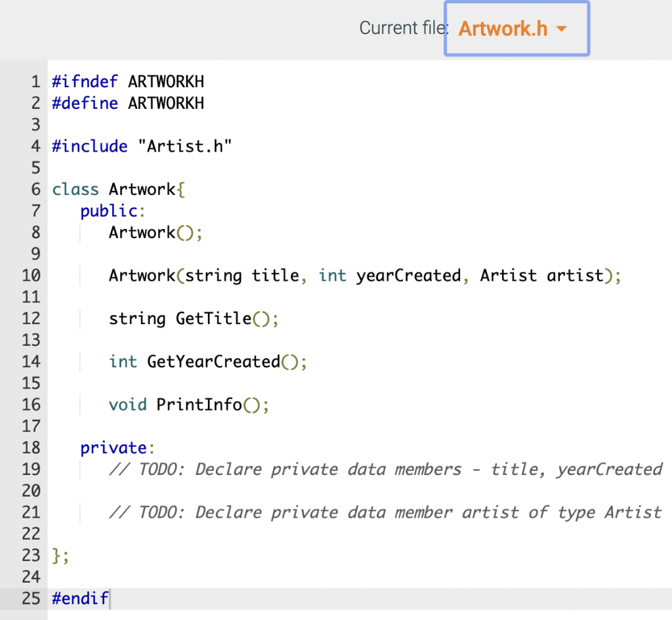Select the Artwork.h file name label
The height and width of the screenshot is (620, 672).
click(501, 29)
